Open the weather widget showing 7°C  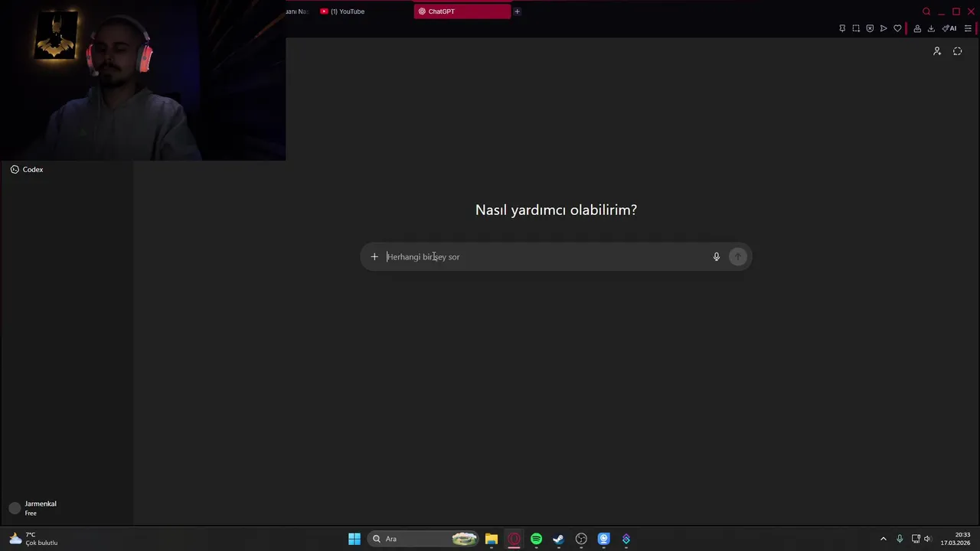click(32, 539)
